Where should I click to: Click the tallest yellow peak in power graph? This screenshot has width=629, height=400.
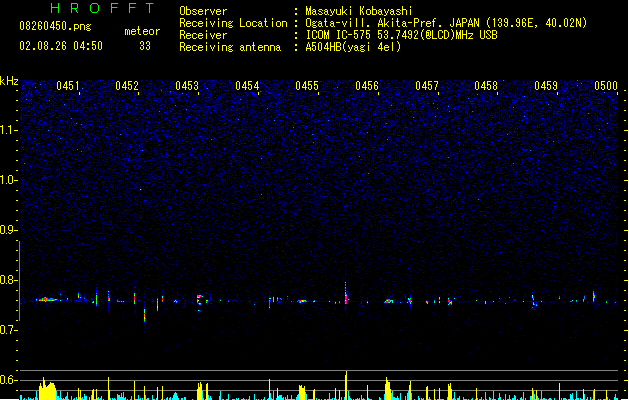[x=346, y=385]
